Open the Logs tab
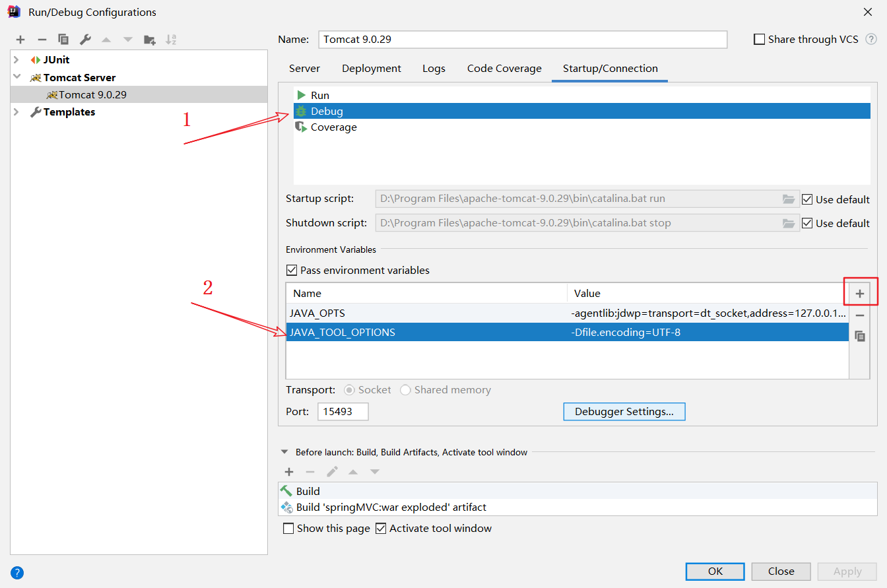 (434, 69)
